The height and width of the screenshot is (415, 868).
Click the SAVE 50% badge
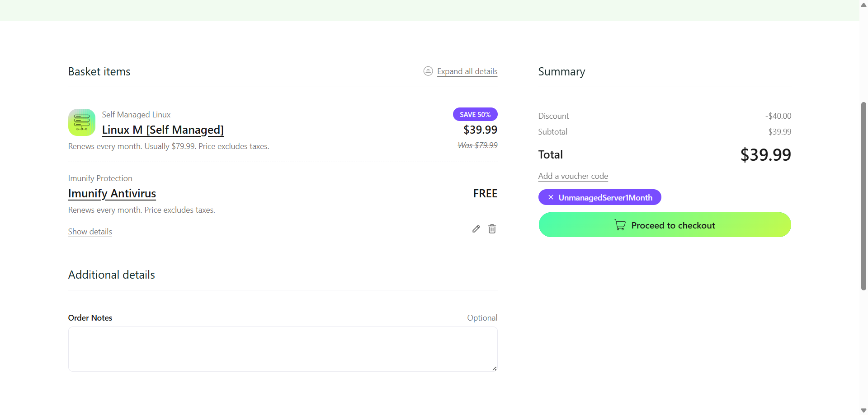click(x=475, y=114)
